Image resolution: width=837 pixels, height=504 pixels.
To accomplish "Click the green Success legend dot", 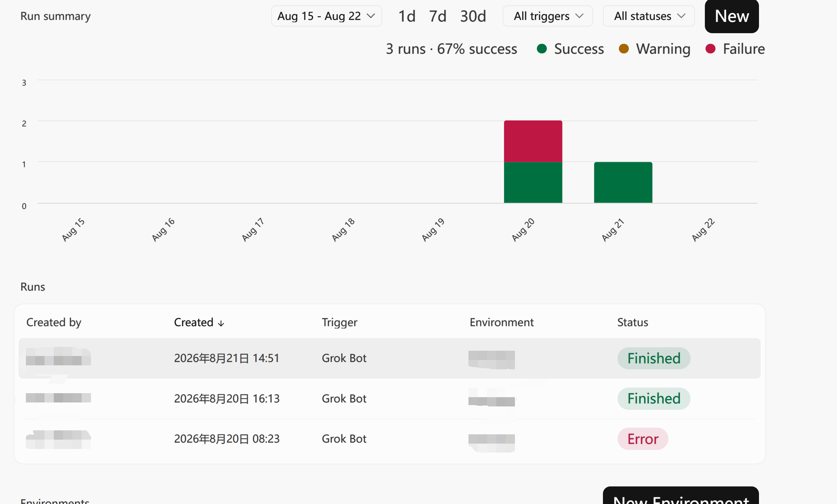I will (x=542, y=49).
